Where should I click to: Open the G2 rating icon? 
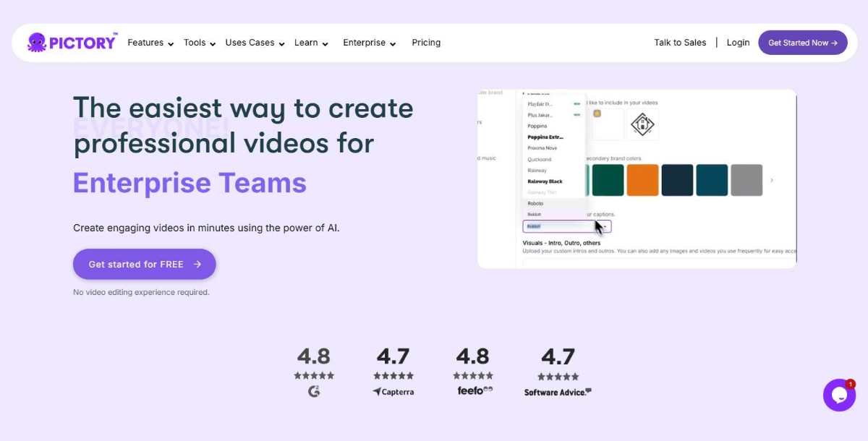coord(314,391)
